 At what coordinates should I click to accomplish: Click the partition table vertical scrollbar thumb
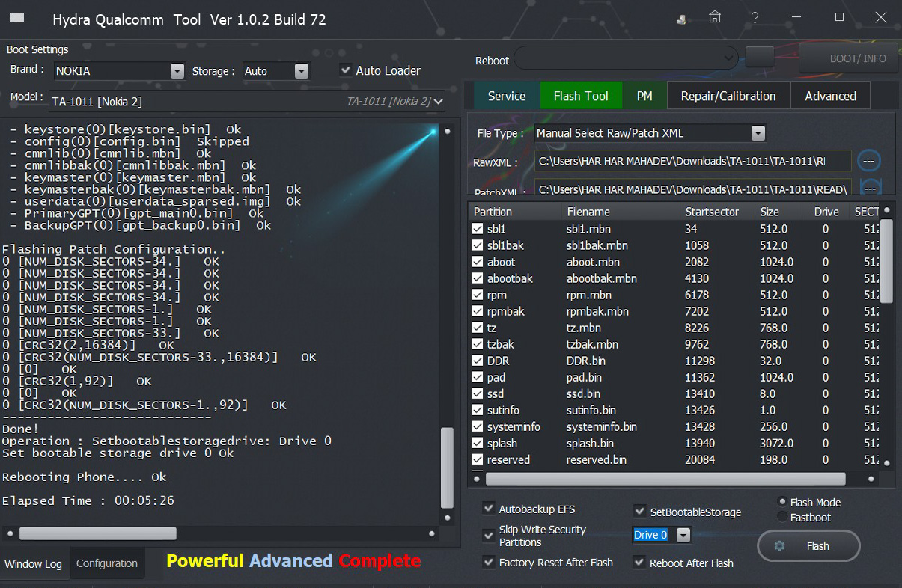887,262
